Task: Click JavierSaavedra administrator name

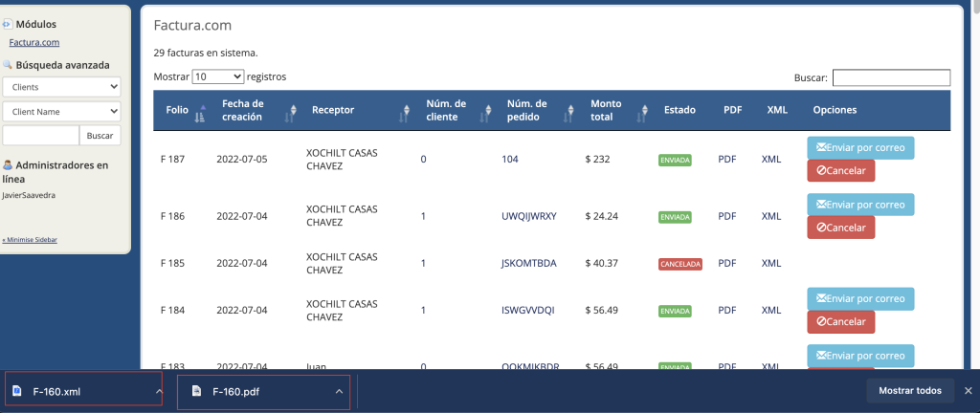Action: (x=29, y=195)
